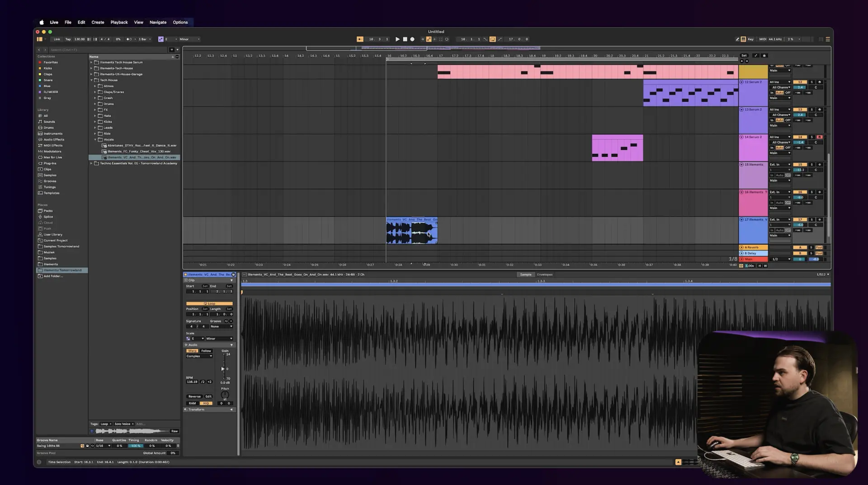This screenshot has height=485, width=868.
Task: Open the 1 Bar quantization dropdown
Action: (145, 39)
